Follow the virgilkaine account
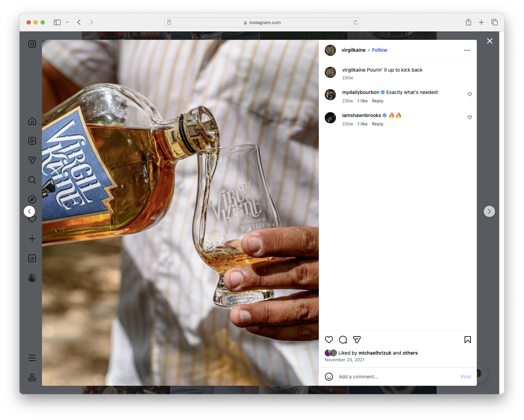The width and height of the screenshot is (524, 420). coord(380,50)
